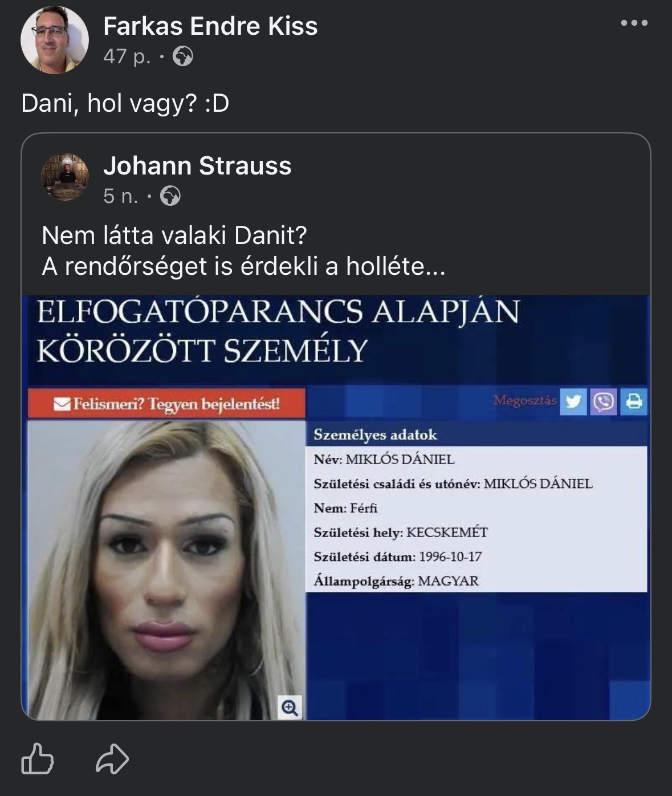
Task: Tap the share arrow icon
Action: [112, 759]
